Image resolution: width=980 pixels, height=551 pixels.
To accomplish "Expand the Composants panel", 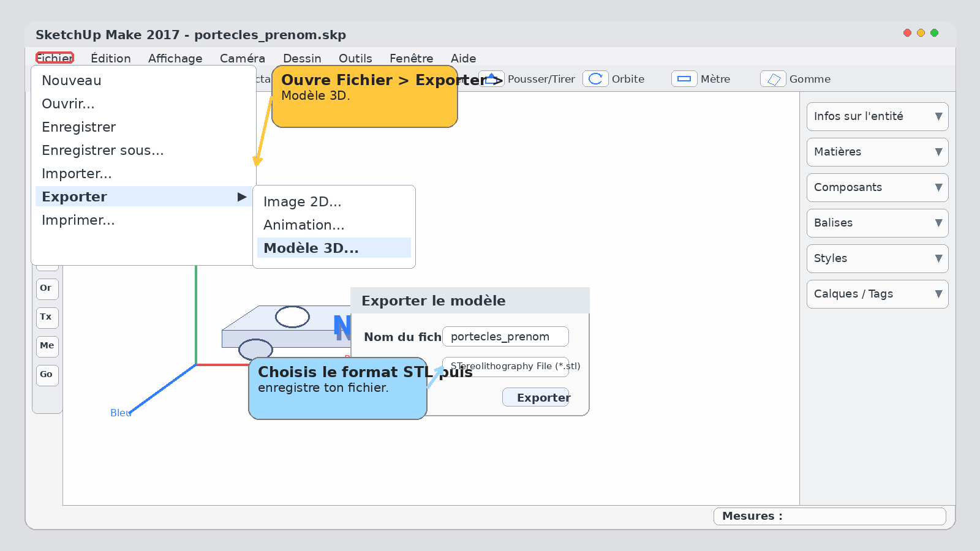I will 877,187.
